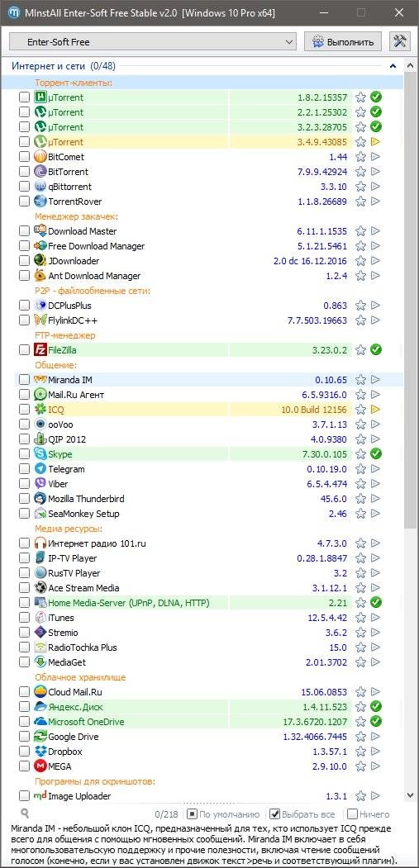Screen dimensions: 419x868
Task: Click the star beside Free Download Manager
Action: tap(361, 246)
